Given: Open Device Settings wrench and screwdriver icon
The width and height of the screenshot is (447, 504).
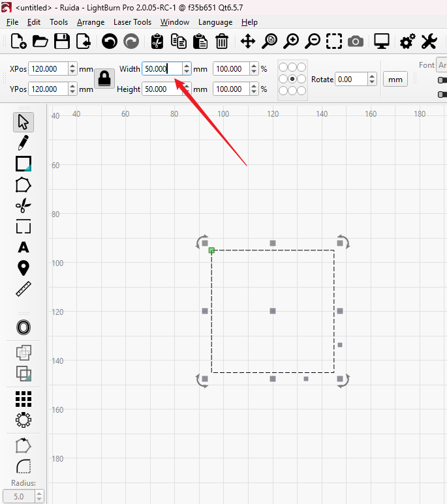Looking at the screenshot, I should click(429, 42).
